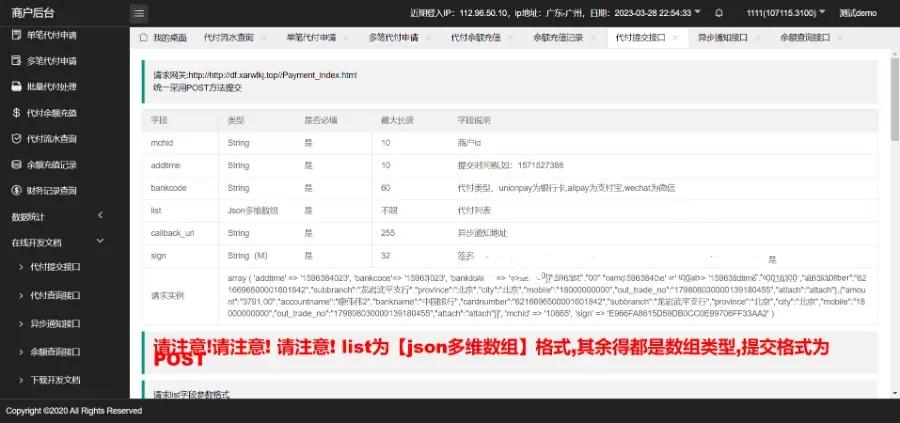
Task: Click the String（M） type cell
Action: [x=247, y=256]
